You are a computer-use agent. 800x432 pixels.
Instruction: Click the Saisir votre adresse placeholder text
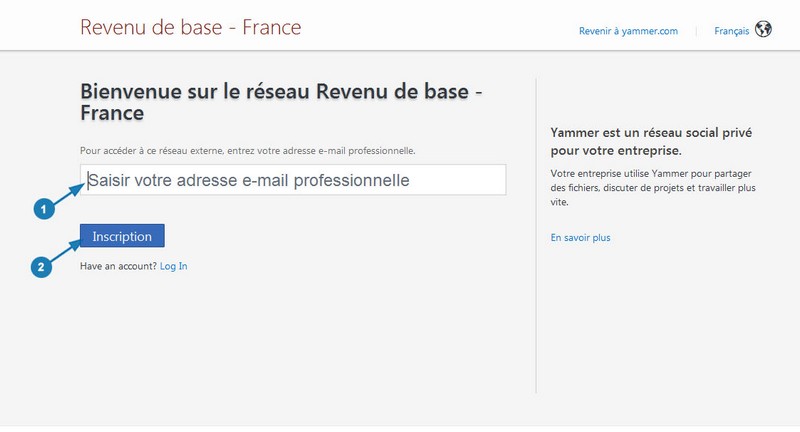tap(249, 180)
